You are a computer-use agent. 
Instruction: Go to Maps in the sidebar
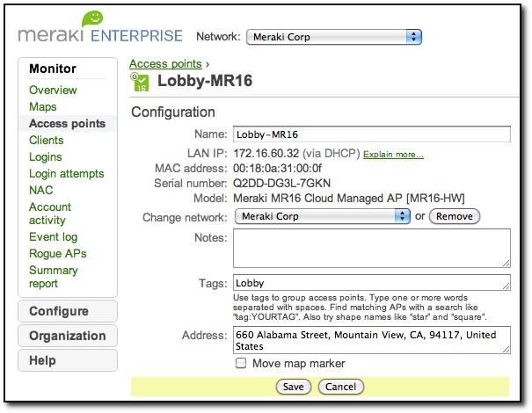pyautogui.click(x=43, y=107)
